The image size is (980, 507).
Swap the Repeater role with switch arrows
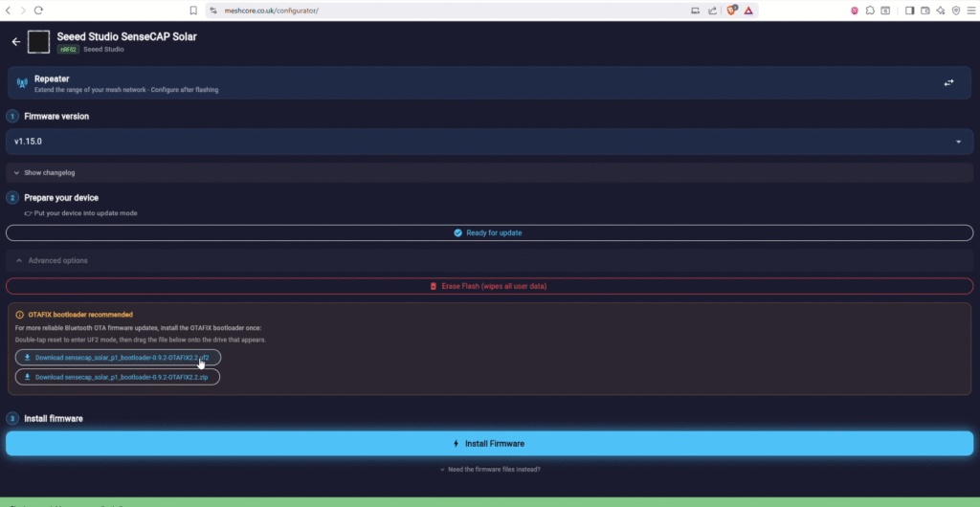pyautogui.click(x=948, y=83)
